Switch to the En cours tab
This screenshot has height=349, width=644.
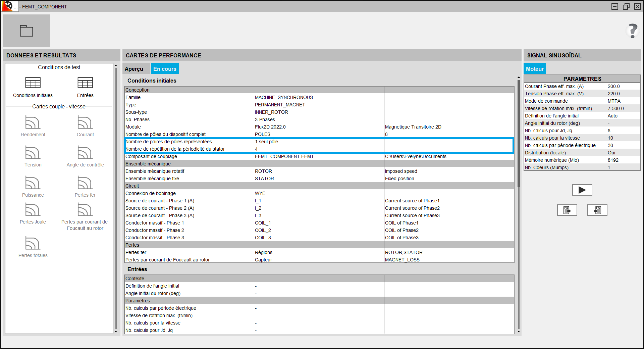click(165, 69)
